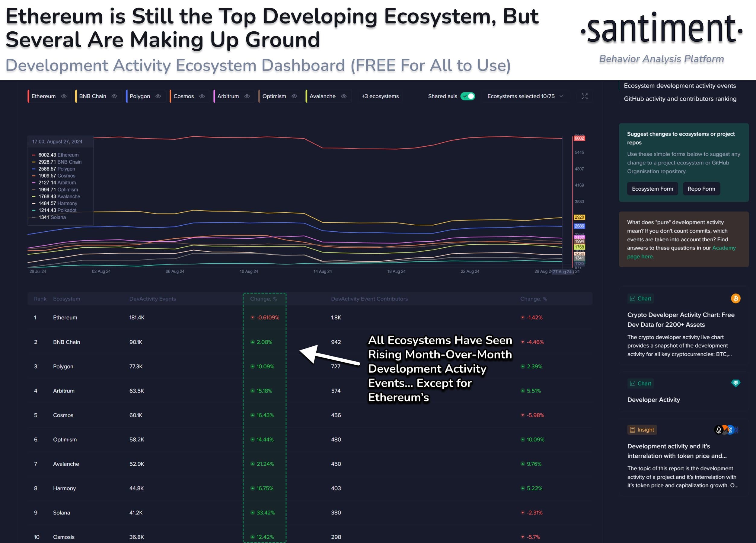
Task: Click the project icons on Insight card
Action: (727, 430)
